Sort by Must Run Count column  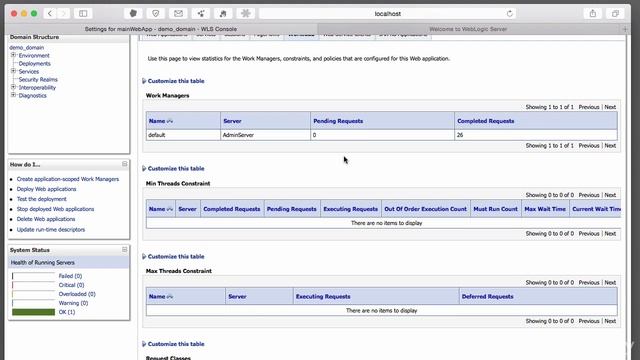pos(496,209)
